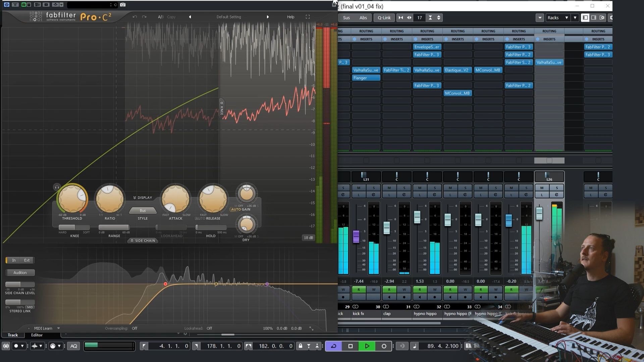Toggle the transport cycle loop button
644x362 pixels.
tap(334, 346)
